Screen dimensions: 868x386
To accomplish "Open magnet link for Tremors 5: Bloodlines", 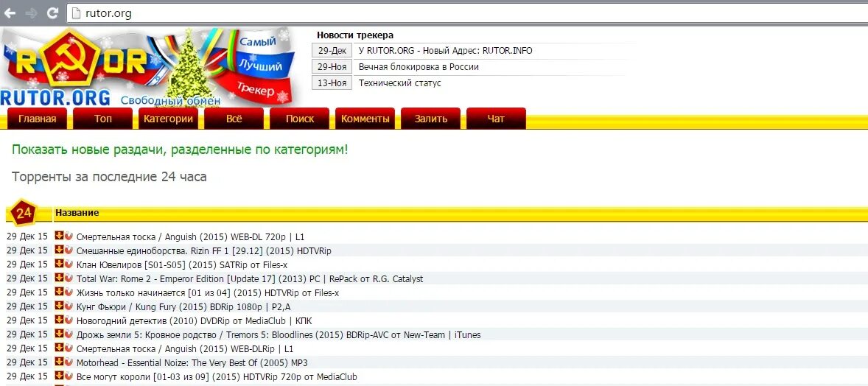I will [69, 334].
